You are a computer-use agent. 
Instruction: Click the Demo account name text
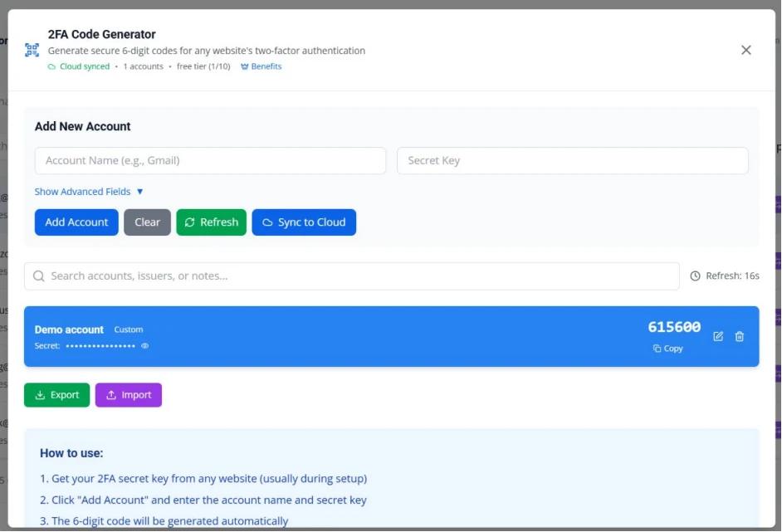(69, 329)
